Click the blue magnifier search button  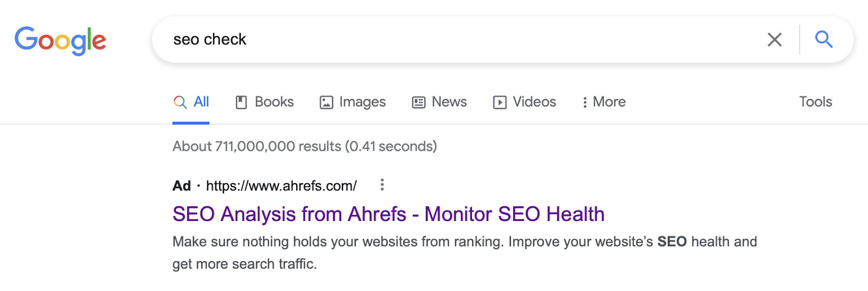point(824,40)
